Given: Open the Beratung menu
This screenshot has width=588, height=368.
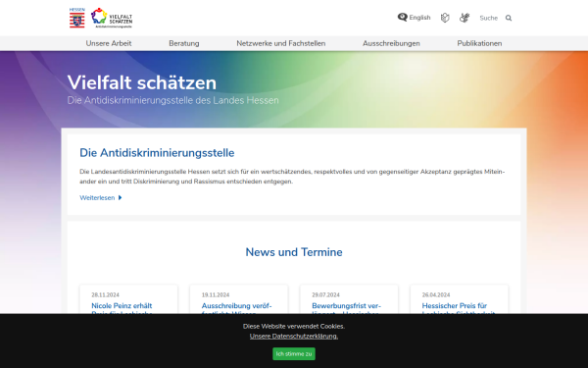Looking at the screenshot, I should [x=184, y=43].
